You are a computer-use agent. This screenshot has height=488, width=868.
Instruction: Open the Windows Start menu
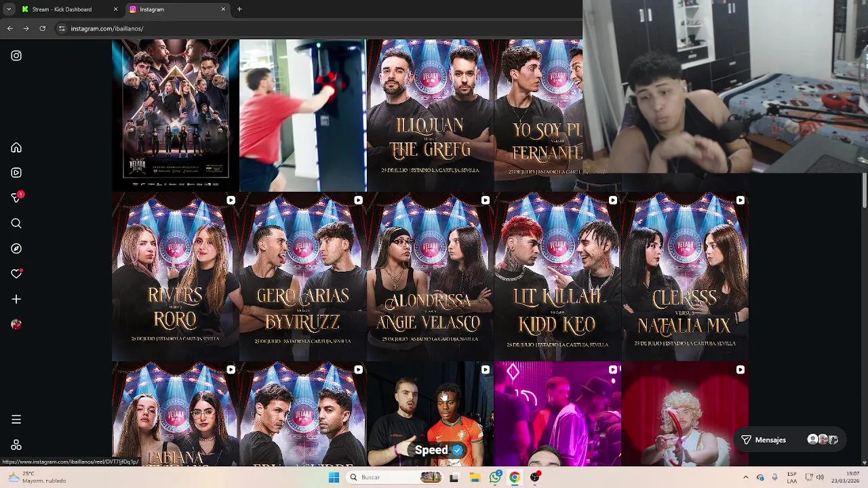click(x=334, y=477)
